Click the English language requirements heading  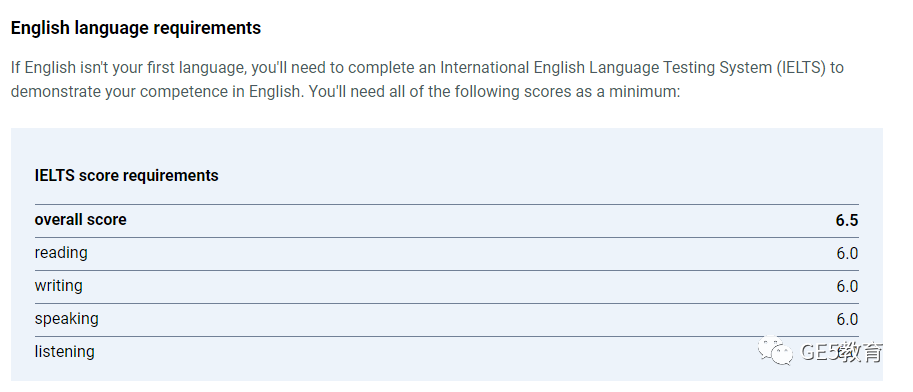[136, 28]
